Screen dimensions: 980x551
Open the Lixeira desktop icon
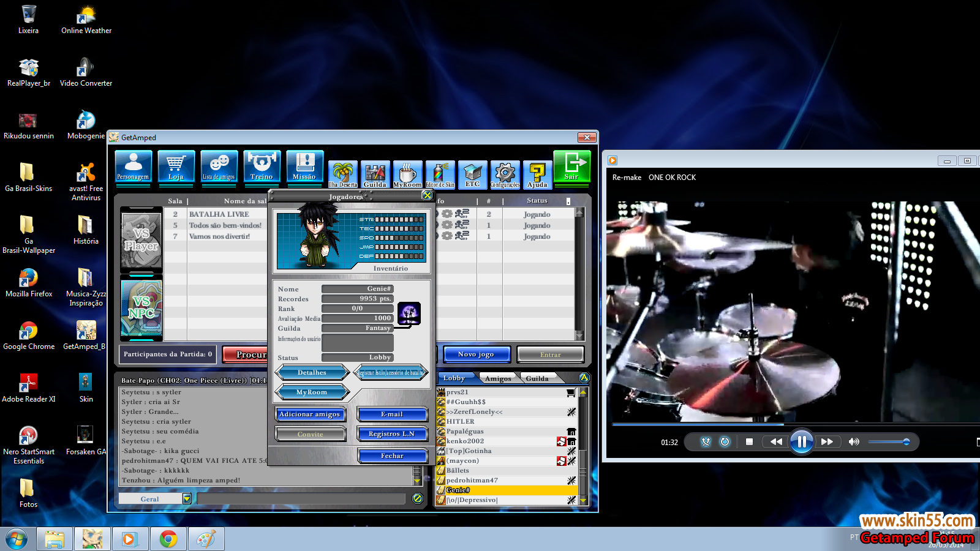(28, 20)
